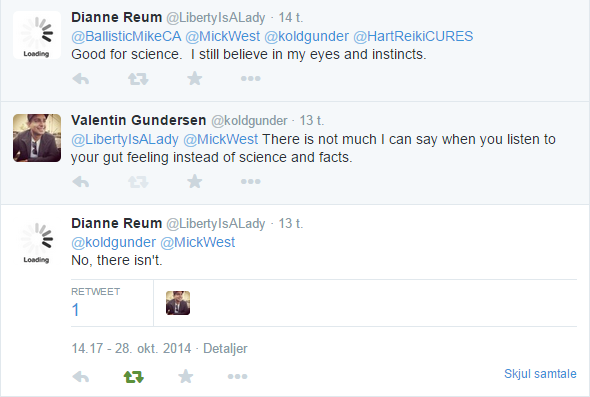The image size is (590, 397).
Task: Favorite the 'Good for science' tweet with star
Action: (195, 78)
